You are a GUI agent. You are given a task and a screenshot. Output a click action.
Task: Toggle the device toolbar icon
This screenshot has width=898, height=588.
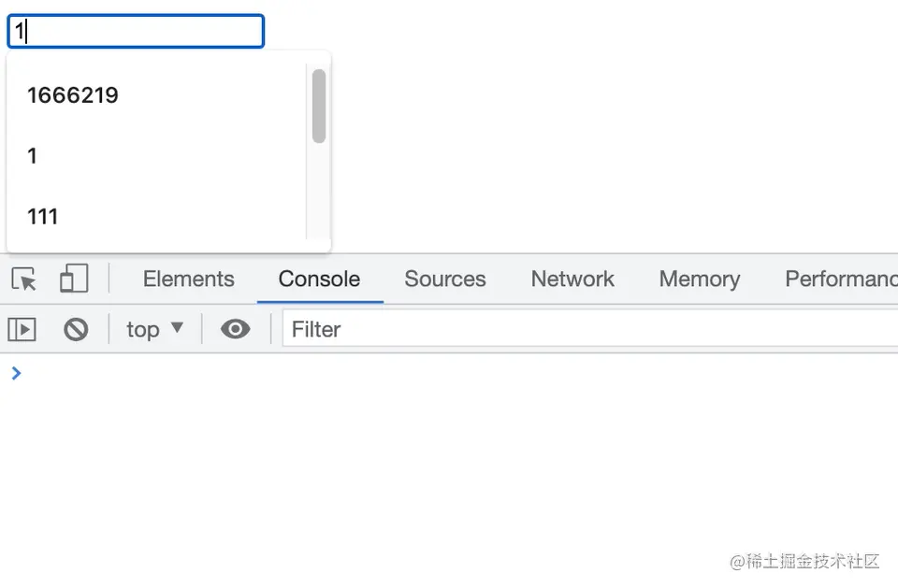[x=74, y=279]
